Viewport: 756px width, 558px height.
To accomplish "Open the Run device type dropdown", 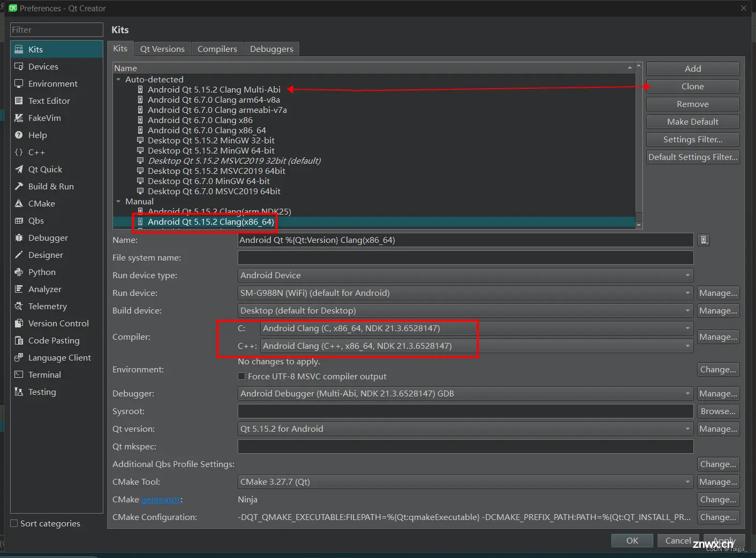I will 465,275.
